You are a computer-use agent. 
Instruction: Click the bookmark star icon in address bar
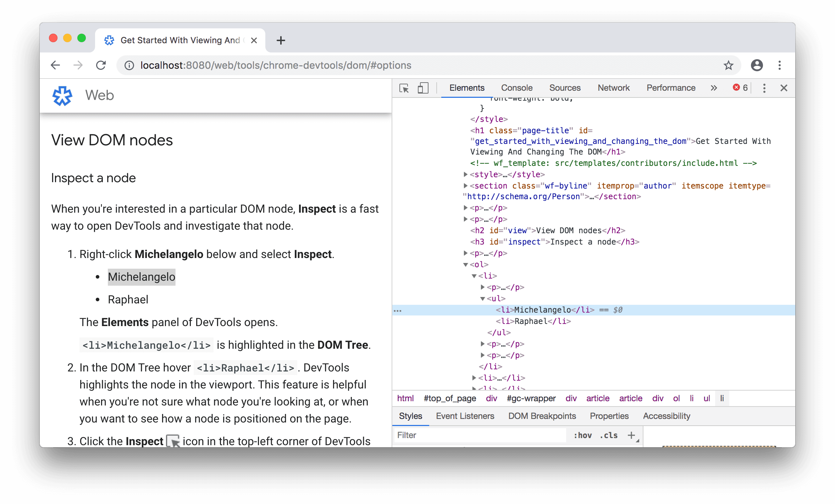pos(729,65)
